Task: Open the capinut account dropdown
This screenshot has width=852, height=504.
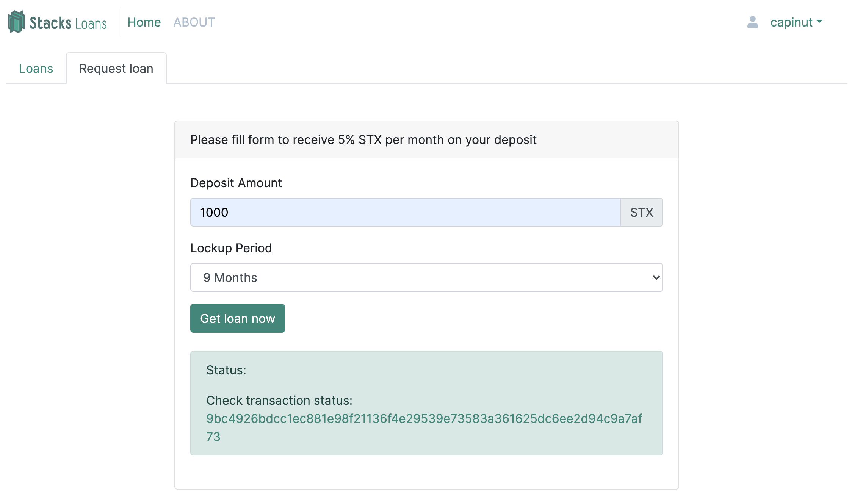Action: (x=791, y=22)
